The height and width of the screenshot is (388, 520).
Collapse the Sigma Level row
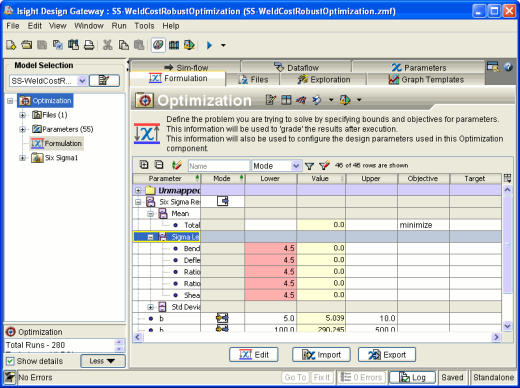(150, 237)
